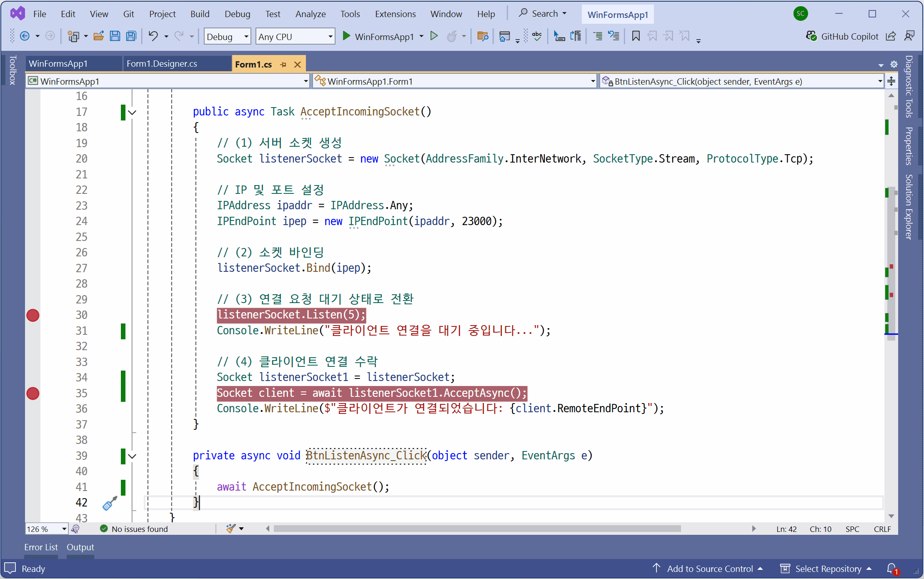Click the Save All toolbar icon
The width and height of the screenshot is (924, 579).
pyautogui.click(x=131, y=36)
